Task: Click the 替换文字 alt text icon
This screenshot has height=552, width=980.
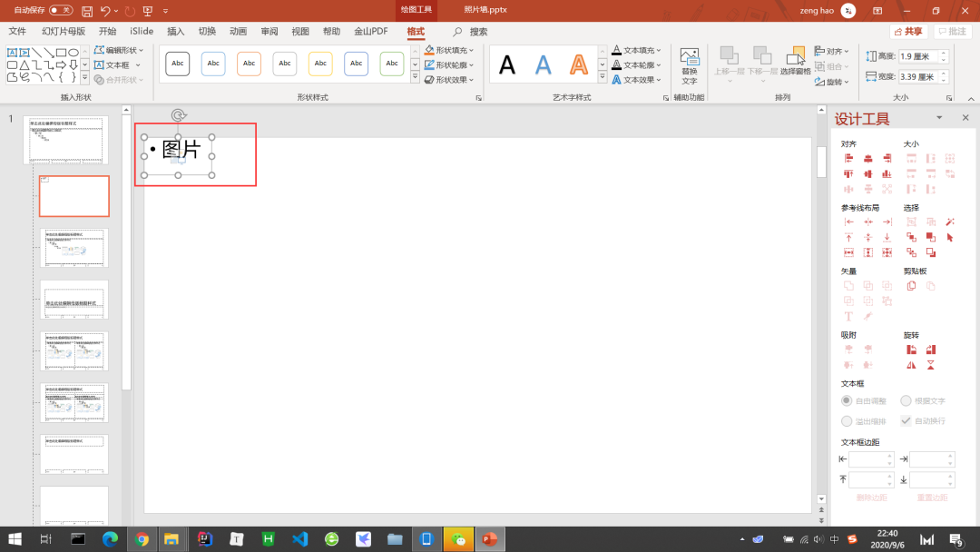Action: 690,66
